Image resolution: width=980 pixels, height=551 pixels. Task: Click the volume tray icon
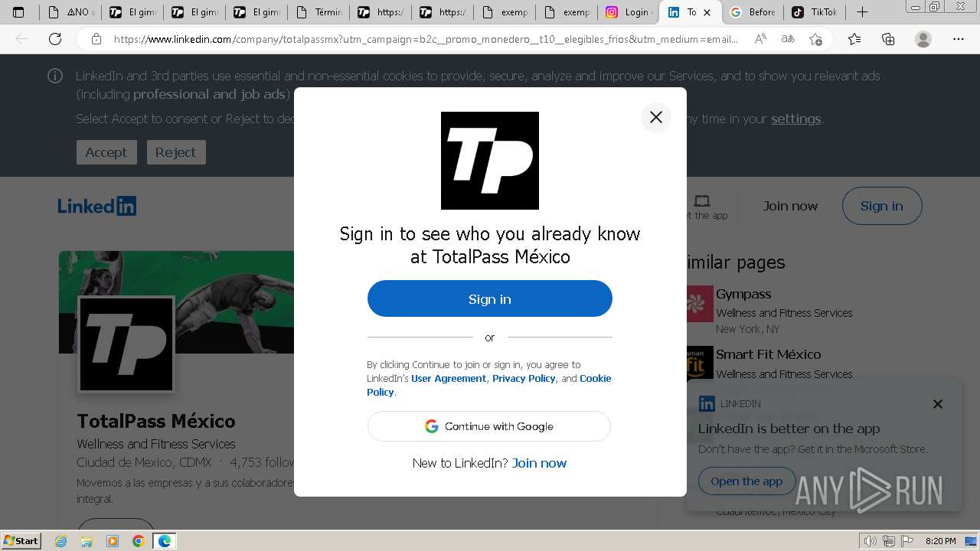pyautogui.click(x=871, y=541)
